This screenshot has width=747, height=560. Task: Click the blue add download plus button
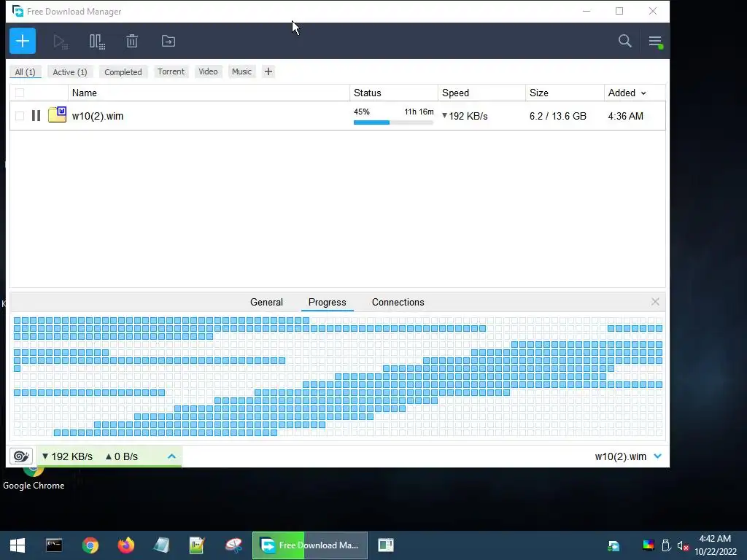(x=23, y=41)
